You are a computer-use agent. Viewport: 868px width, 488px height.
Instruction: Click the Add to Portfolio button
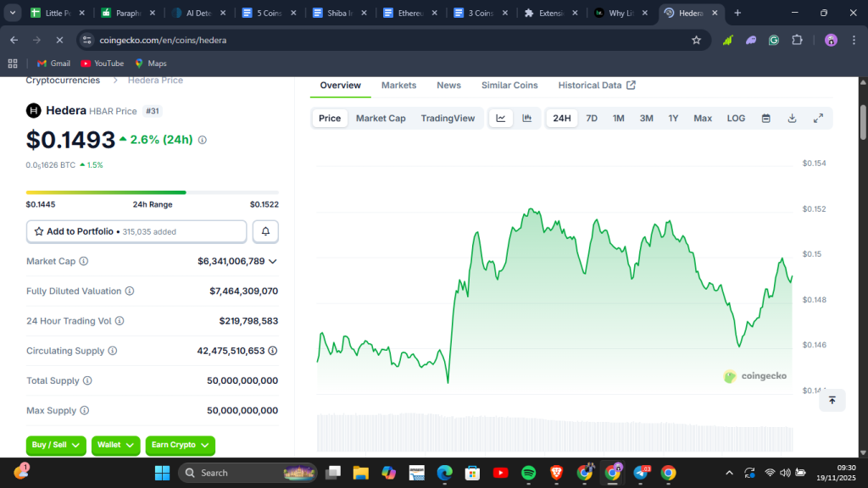[136, 231]
